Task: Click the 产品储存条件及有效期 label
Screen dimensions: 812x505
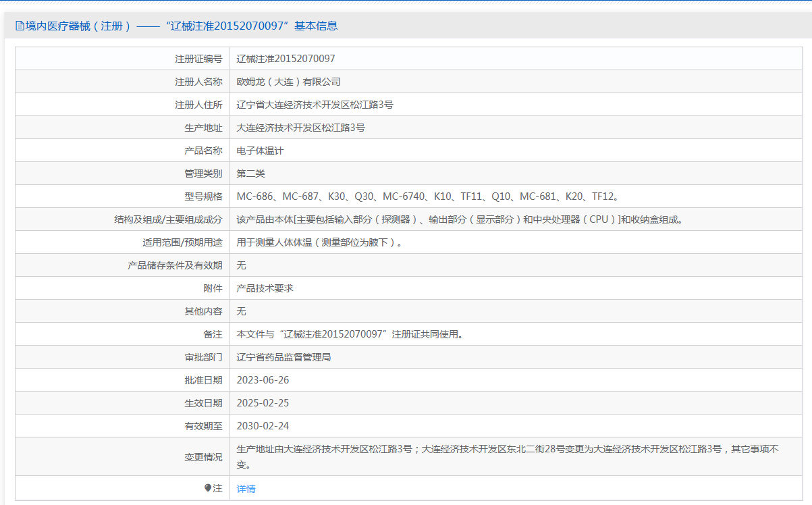Action: point(175,265)
